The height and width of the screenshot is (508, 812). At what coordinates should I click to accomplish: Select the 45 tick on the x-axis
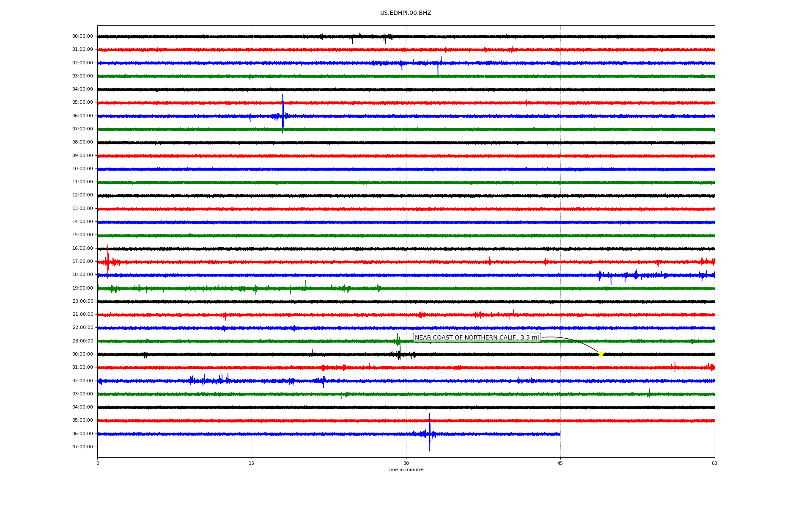point(560,463)
